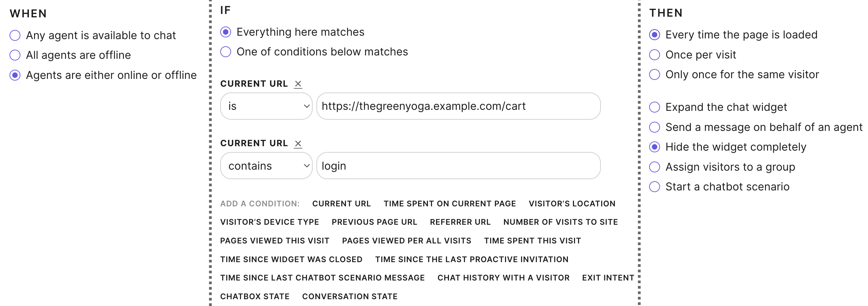Add a CHATBOX STATE condition

coord(255,296)
